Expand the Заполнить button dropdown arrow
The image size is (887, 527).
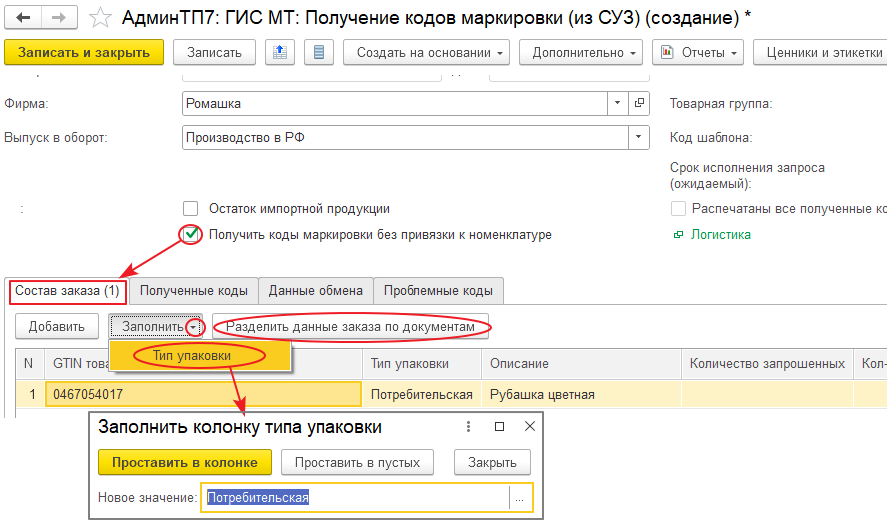[x=194, y=327]
